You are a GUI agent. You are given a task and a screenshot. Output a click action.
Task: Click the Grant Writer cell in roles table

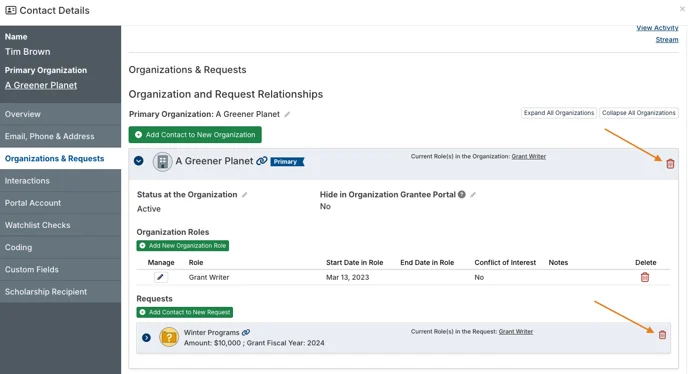pos(209,277)
